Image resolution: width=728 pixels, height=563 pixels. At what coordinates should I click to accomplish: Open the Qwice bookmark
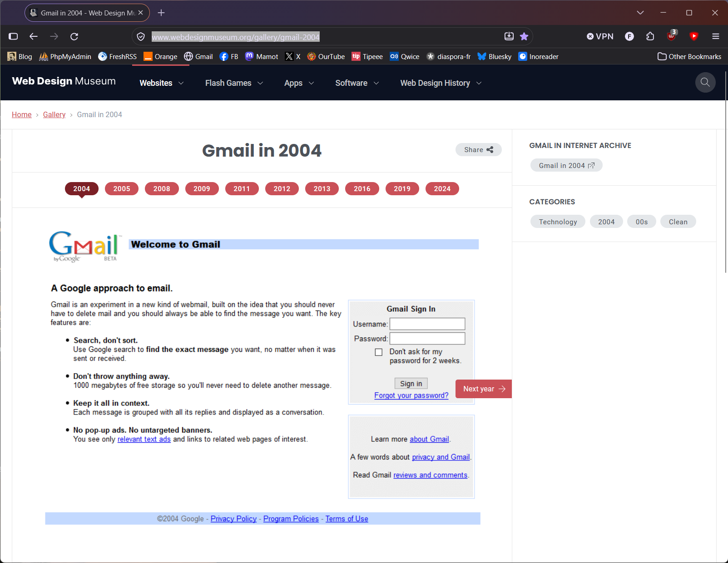pyautogui.click(x=405, y=57)
